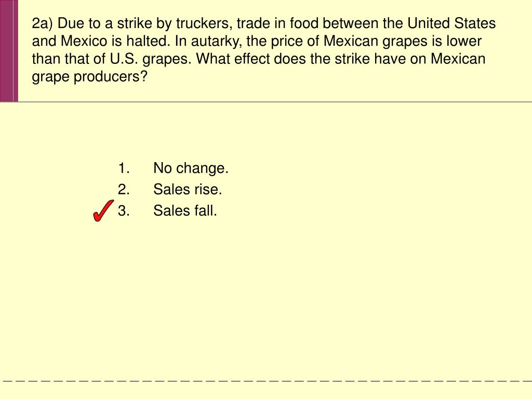Click the "2a)" question label
The height and width of the screenshot is (399, 532).
[x=43, y=24]
